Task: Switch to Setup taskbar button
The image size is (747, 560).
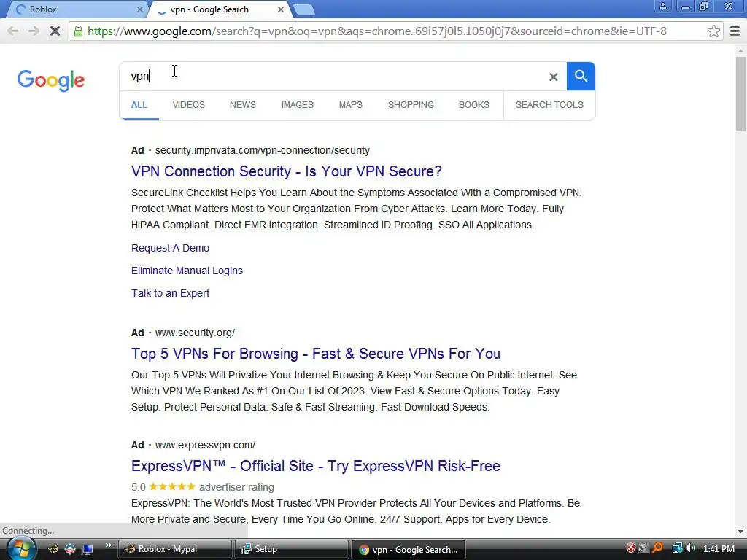Action: (x=291, y=549)
